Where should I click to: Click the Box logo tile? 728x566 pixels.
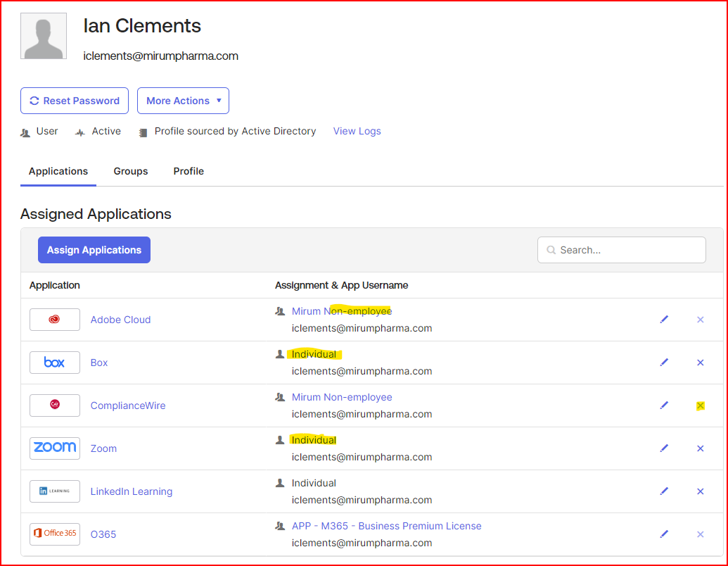(x=55, y=362)
